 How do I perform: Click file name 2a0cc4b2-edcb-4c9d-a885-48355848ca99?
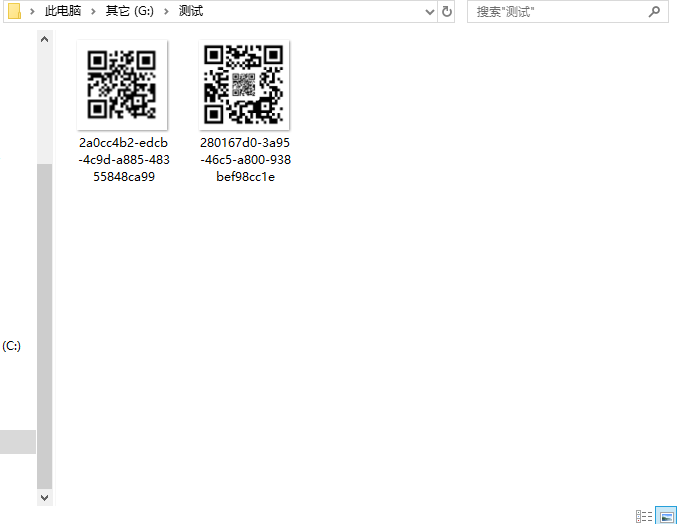click(x=124, y=160)
